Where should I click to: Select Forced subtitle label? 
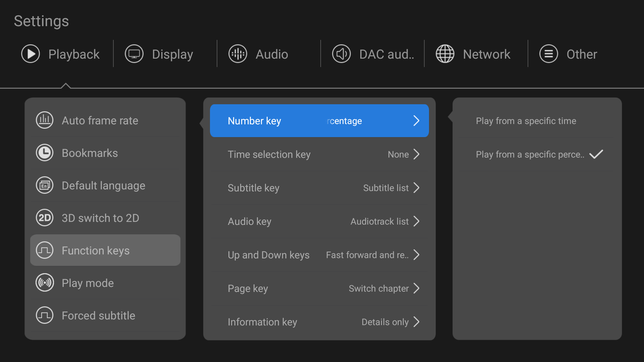(x=98, y=315)
